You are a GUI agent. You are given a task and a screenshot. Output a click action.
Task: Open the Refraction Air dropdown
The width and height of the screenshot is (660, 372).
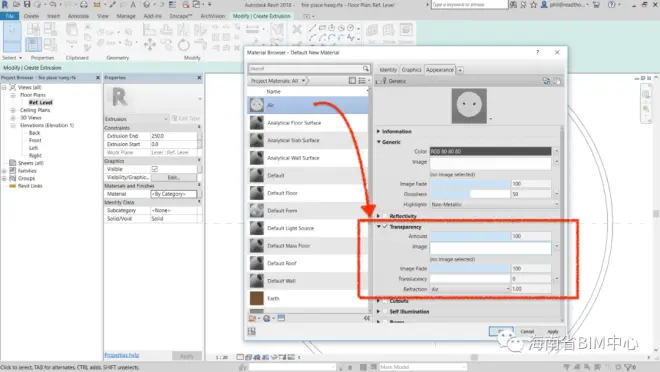(x=470, y=289)
